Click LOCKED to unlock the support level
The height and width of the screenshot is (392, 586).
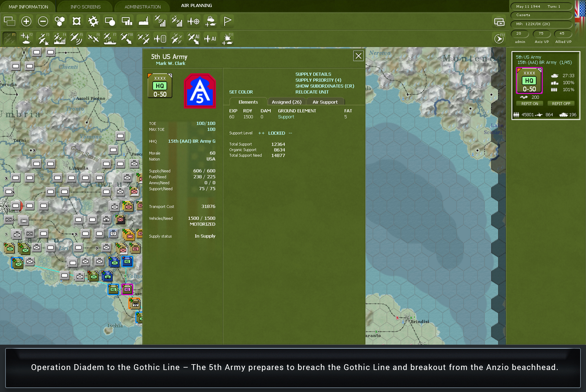point(276,133)
